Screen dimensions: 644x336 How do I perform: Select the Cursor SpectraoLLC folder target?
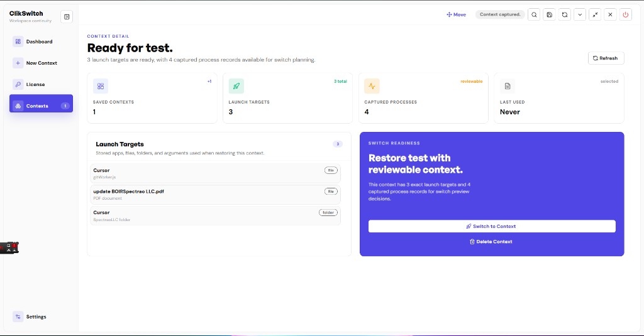click(x=215, y=216)
